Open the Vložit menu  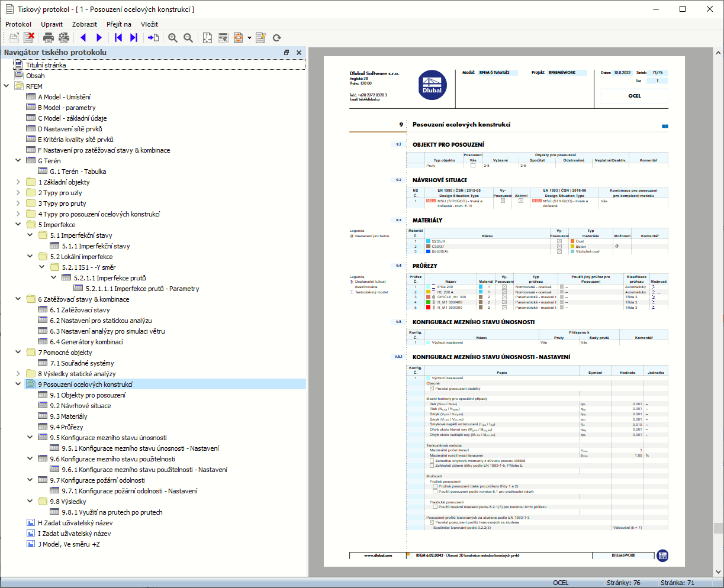[x=149, y=24]
